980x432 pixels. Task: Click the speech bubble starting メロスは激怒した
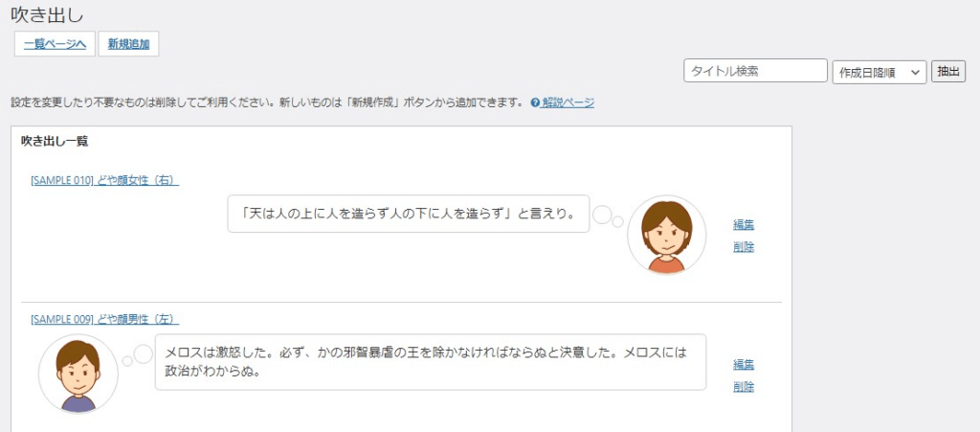431,362
